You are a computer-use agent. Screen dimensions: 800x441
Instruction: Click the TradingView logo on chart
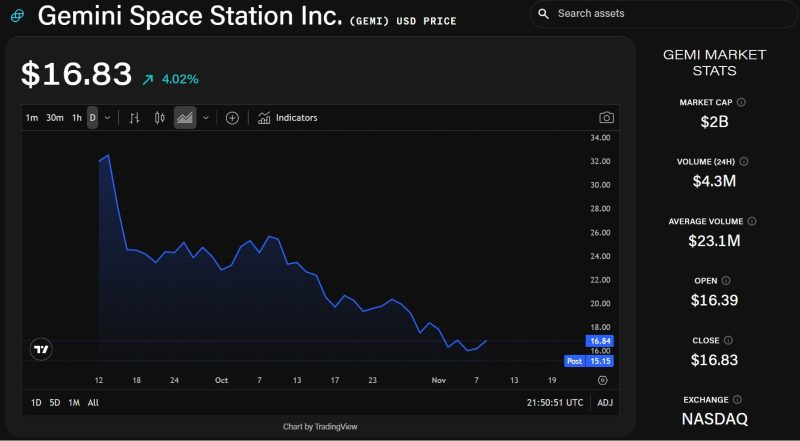pyautogui.click(x=41, y=350)
